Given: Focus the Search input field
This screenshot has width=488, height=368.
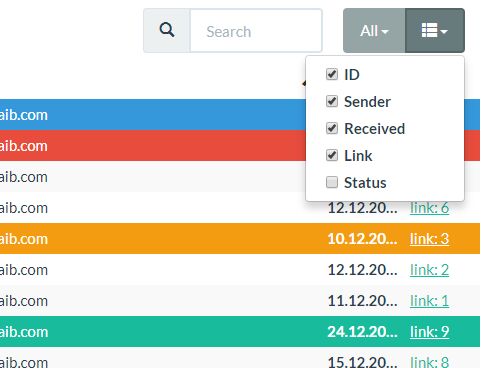Looking at the screenshot, I should click(256, 31).
